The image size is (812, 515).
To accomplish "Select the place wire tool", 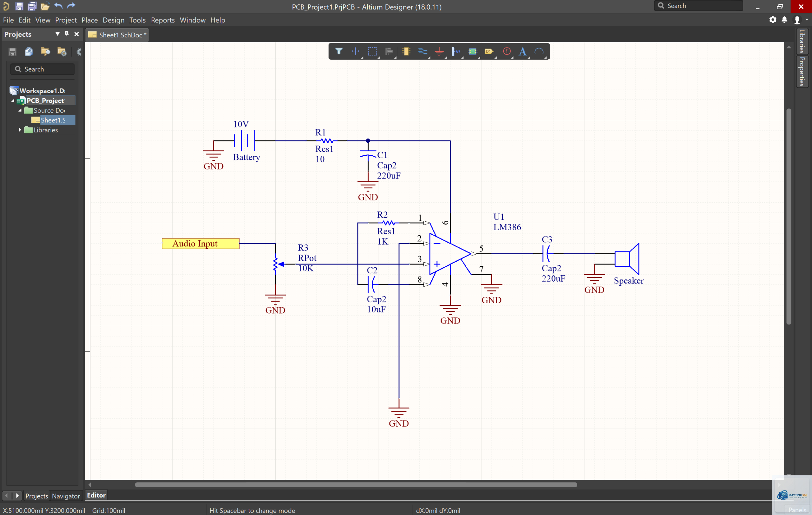I will coord(422,52).
